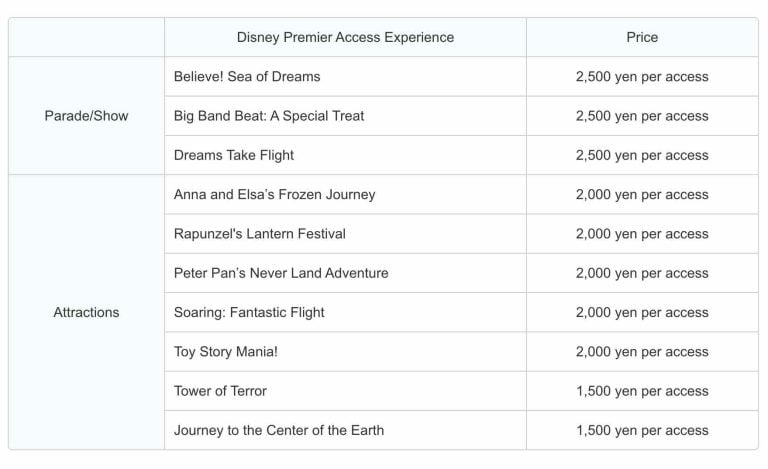This screenshot has height=469, width=768.
Task: Select the price for Dreams Take Flight
Action: point(642,155)
